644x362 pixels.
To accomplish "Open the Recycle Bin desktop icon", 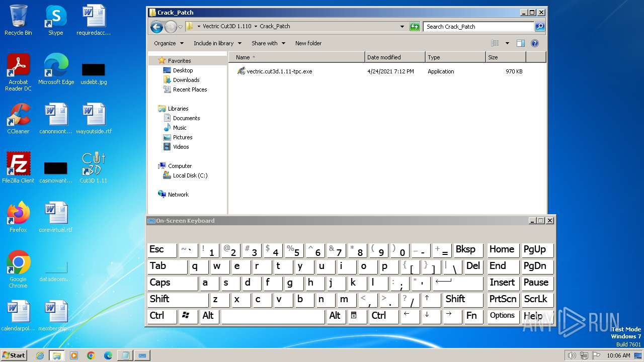I will tap(18, 20).
